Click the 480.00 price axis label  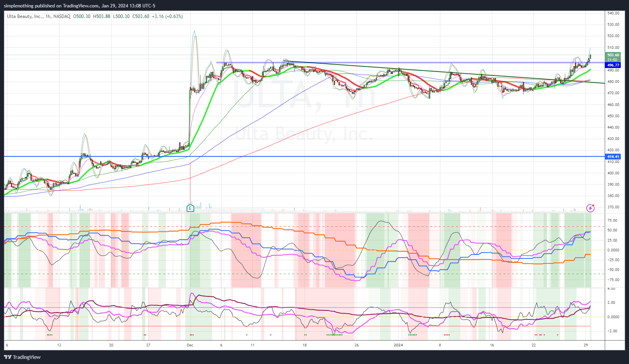tap(613, 82)
